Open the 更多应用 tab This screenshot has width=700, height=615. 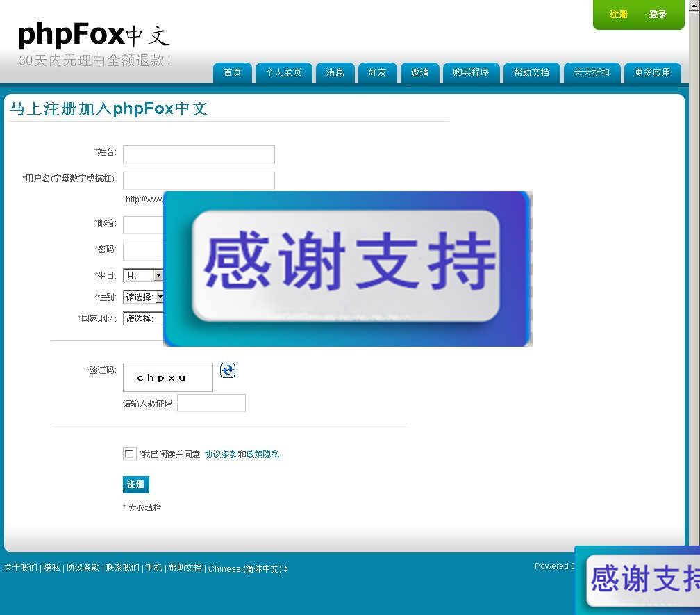[652, 73]
